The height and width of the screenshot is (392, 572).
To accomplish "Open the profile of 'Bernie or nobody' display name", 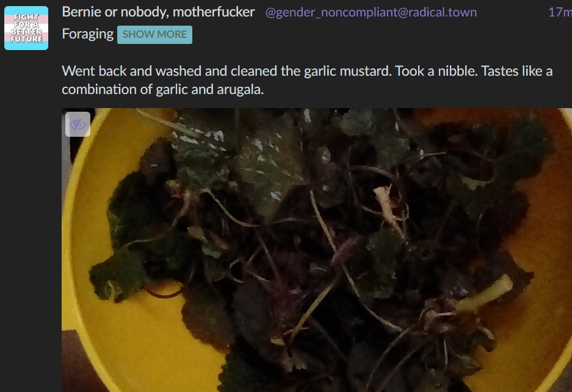I will point(158,12).
